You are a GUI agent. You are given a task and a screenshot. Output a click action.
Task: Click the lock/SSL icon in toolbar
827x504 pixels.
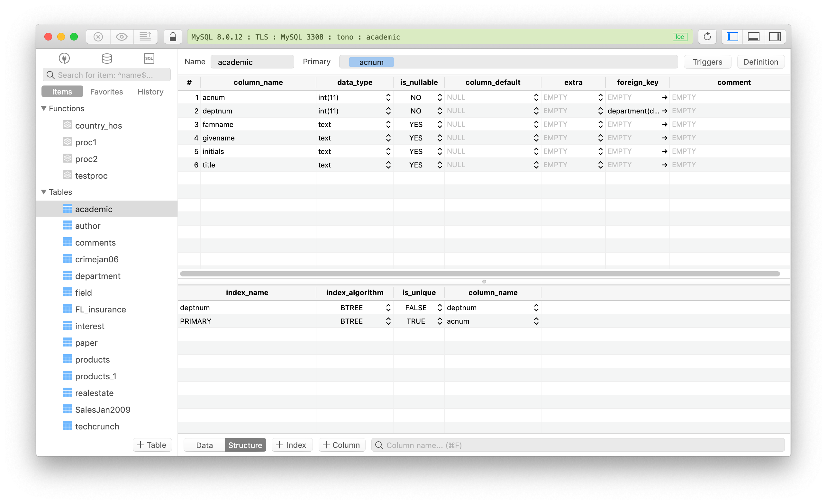(171, 37)
